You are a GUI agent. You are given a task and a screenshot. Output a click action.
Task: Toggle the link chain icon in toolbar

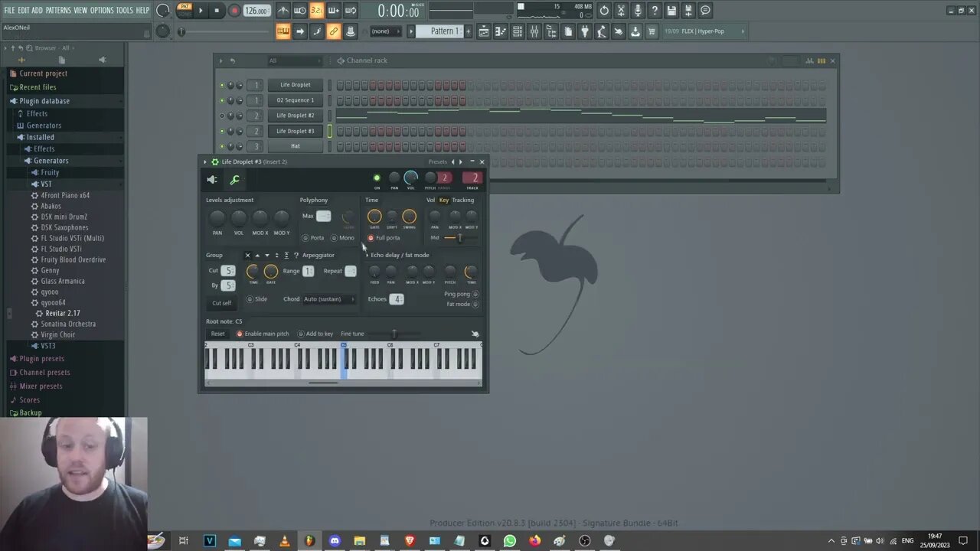pyautogui.click(x=334, y=31)
